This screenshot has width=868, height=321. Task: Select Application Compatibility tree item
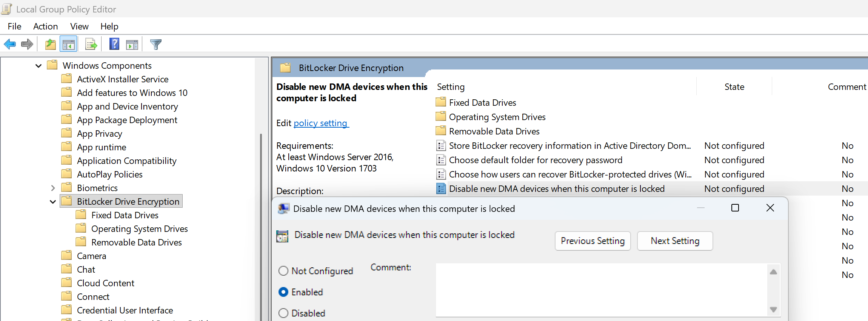tap(126, 161)
